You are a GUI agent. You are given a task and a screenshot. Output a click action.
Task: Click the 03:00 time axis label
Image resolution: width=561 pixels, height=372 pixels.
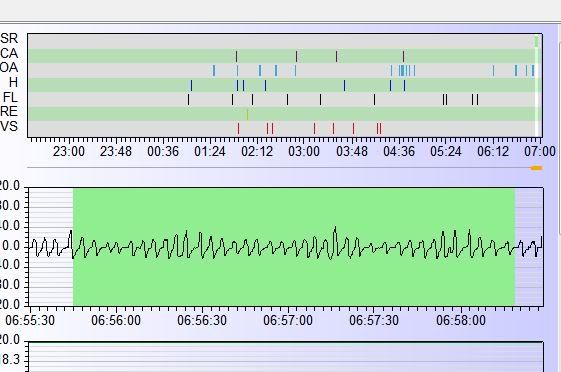[x=304, y=151]
